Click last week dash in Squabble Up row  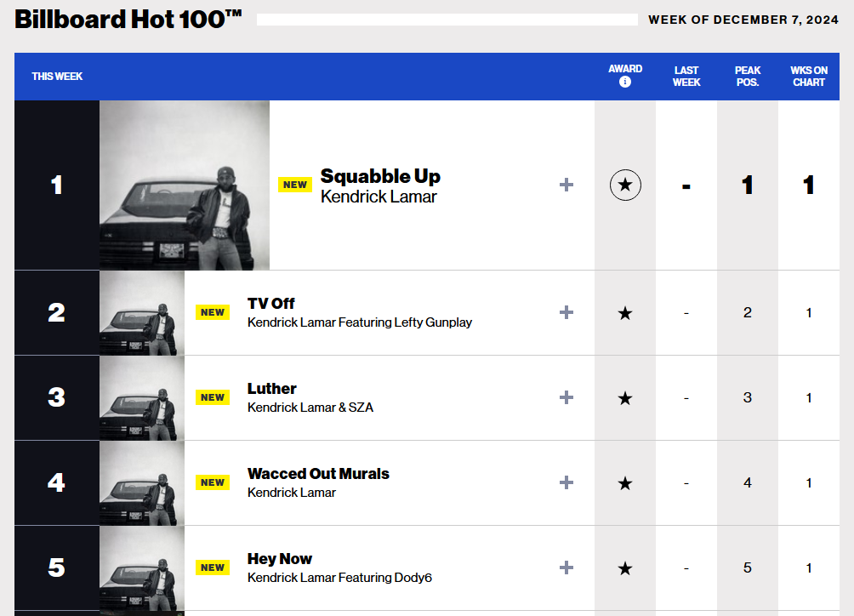point(686,187)
